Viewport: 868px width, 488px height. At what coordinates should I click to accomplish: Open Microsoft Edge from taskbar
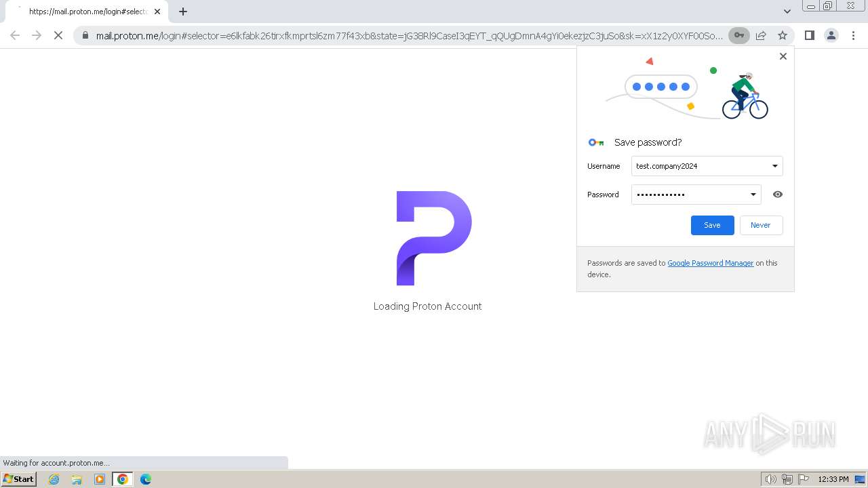click(x=146, y=479)
